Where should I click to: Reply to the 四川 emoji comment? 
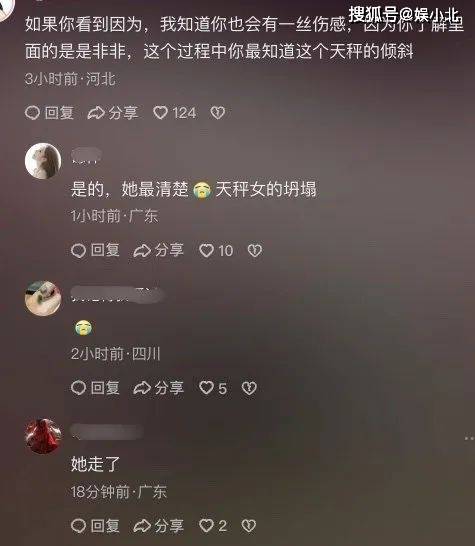95,388
